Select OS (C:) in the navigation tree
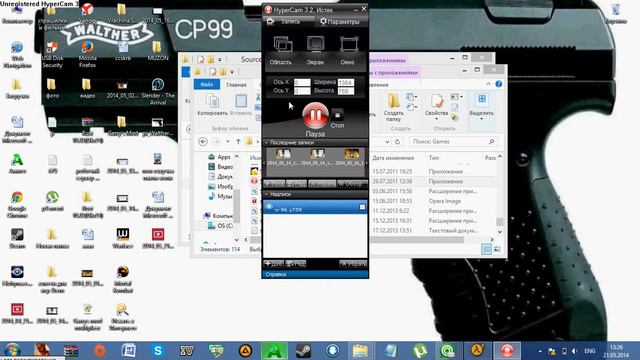 pyautogui.click(x=220, y=225)
